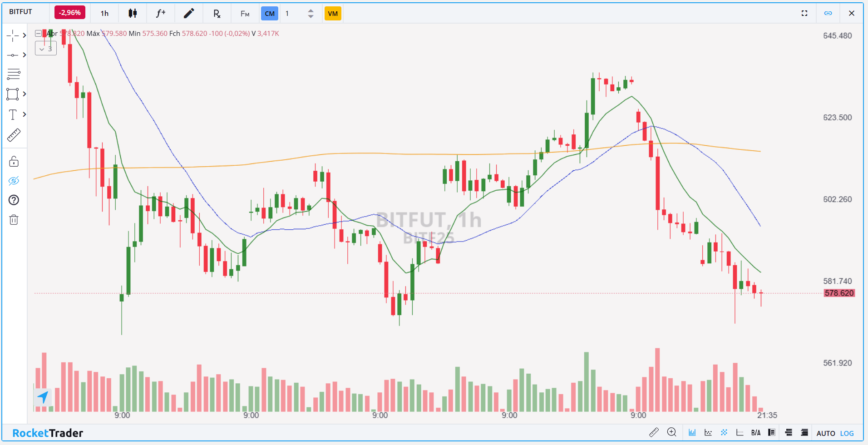Select the text annotation tool
868x445 pixels.
[13, 114]
